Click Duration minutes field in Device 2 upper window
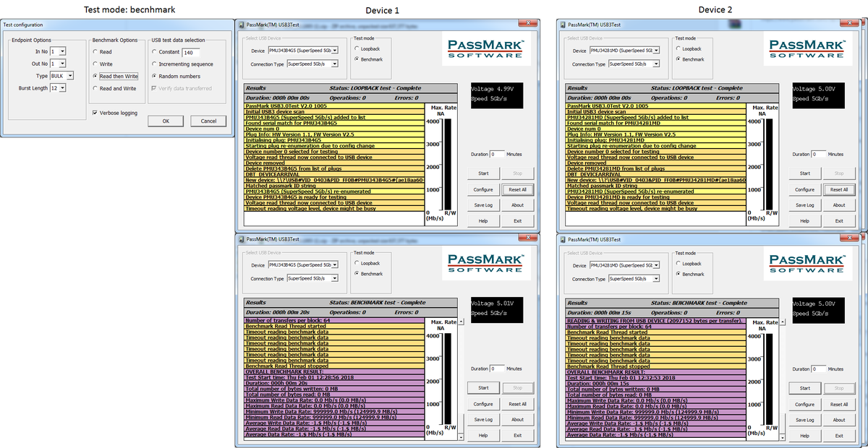This screenshot has height=448, width=868. pos(819,154)
